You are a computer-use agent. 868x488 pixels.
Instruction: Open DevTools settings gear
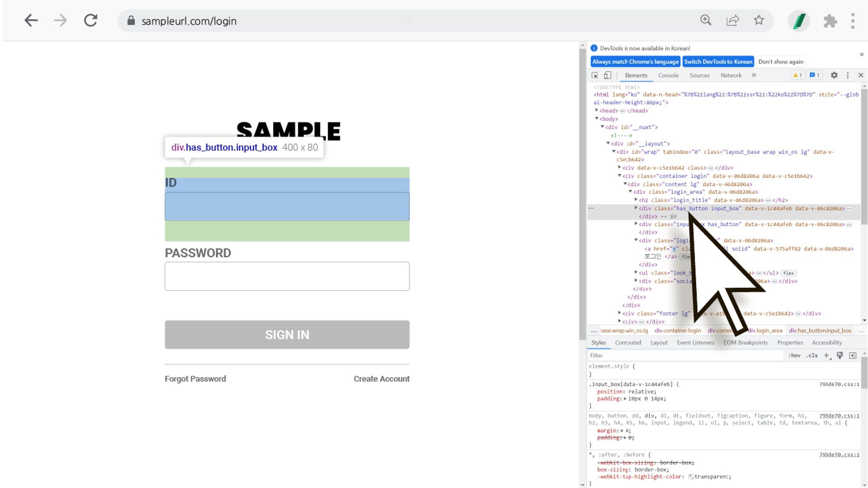(x=834, y=75)
